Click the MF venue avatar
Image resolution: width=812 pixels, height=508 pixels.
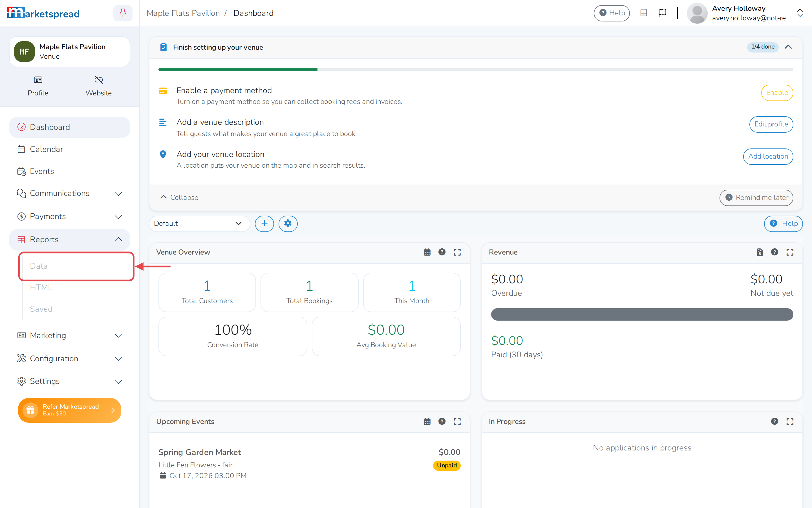[24, 51]
